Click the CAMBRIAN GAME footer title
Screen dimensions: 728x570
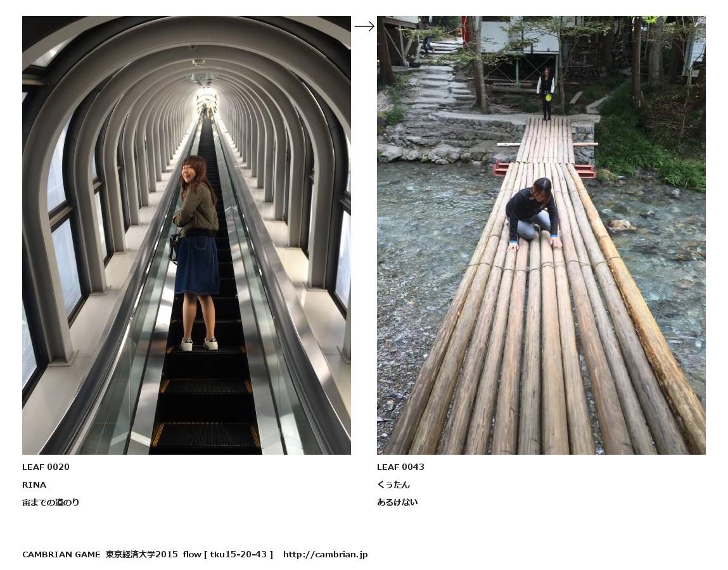pyautogui.click(x=61, y=554)
